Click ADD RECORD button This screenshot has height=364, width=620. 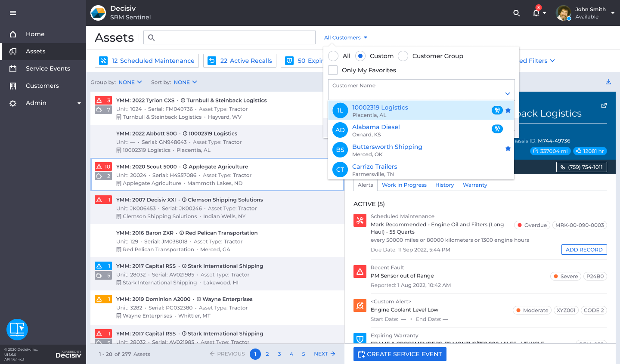[584, 250]
